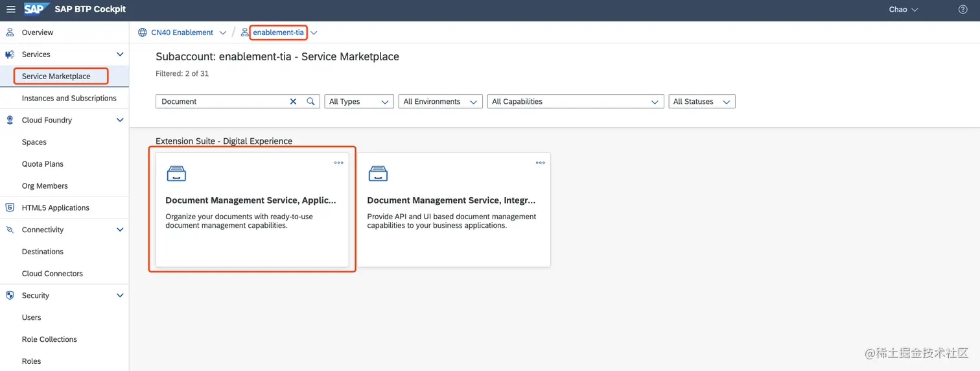Open options menu on Application Option card
Screen dimensions: 980x371
click(339, 163)
